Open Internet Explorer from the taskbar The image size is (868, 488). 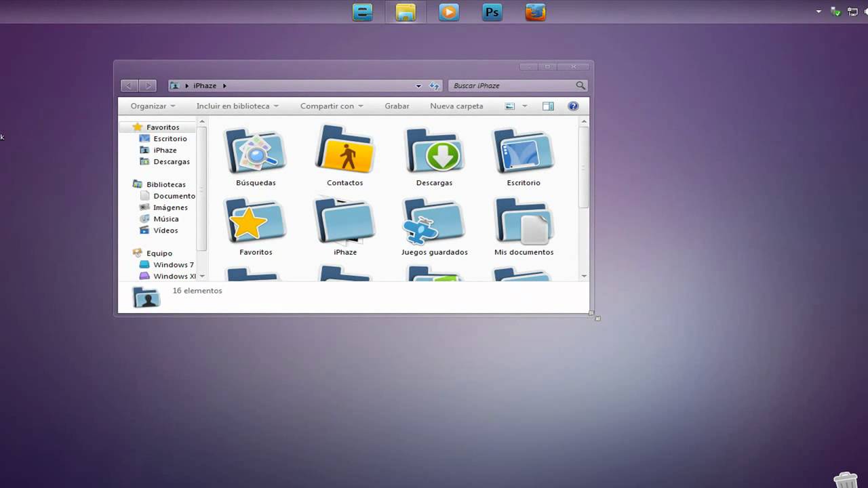point(362,12)
